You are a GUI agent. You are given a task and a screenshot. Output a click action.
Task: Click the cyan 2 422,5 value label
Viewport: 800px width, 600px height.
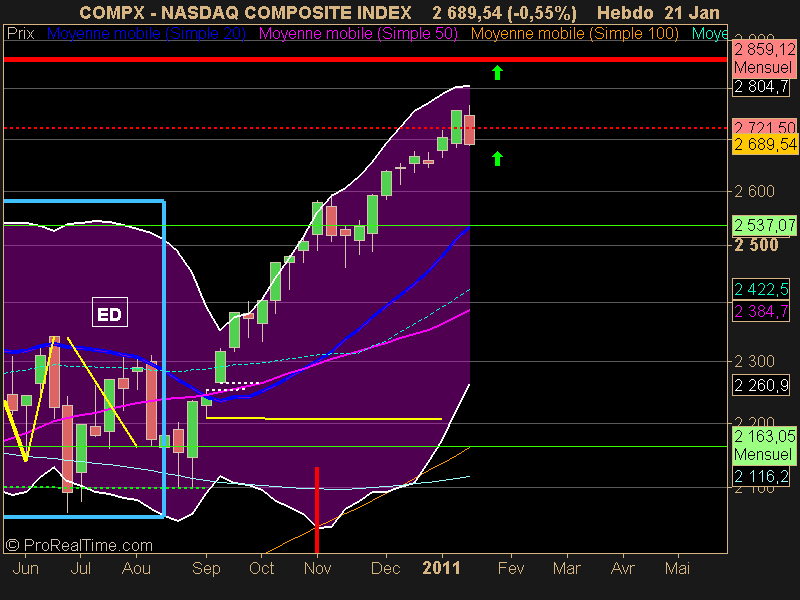(761, 290)
